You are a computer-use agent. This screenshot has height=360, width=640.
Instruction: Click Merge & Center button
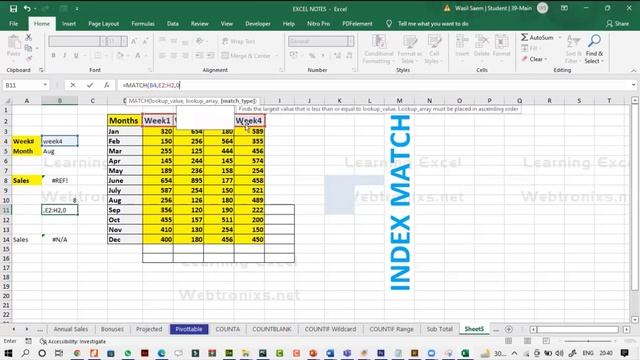[246, 56]
